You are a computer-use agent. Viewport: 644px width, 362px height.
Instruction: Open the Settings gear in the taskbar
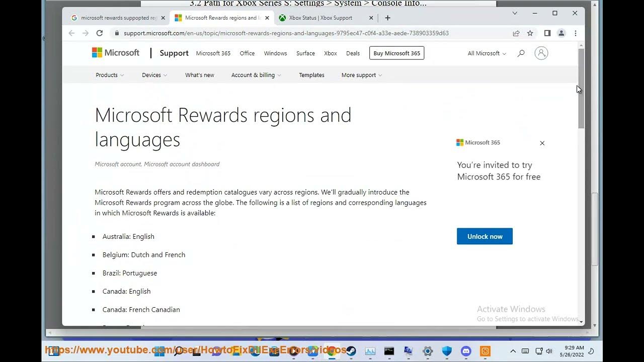tap(428, 351)
